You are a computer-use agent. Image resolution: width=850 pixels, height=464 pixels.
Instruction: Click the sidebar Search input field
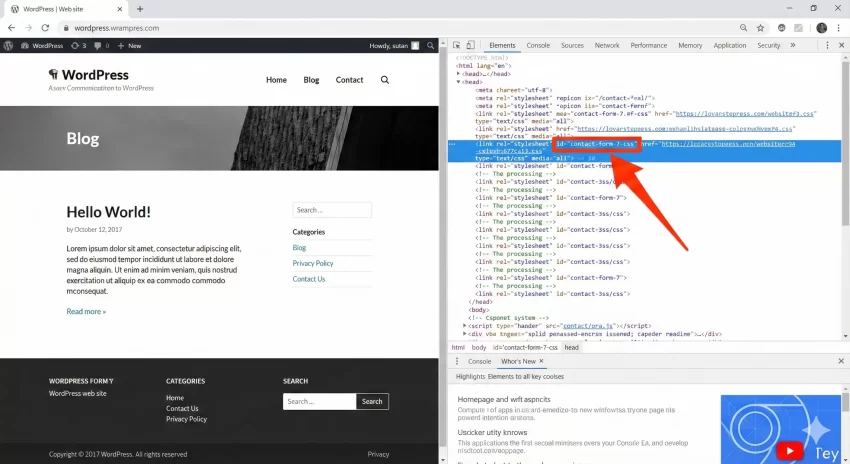tap(332, 210)
